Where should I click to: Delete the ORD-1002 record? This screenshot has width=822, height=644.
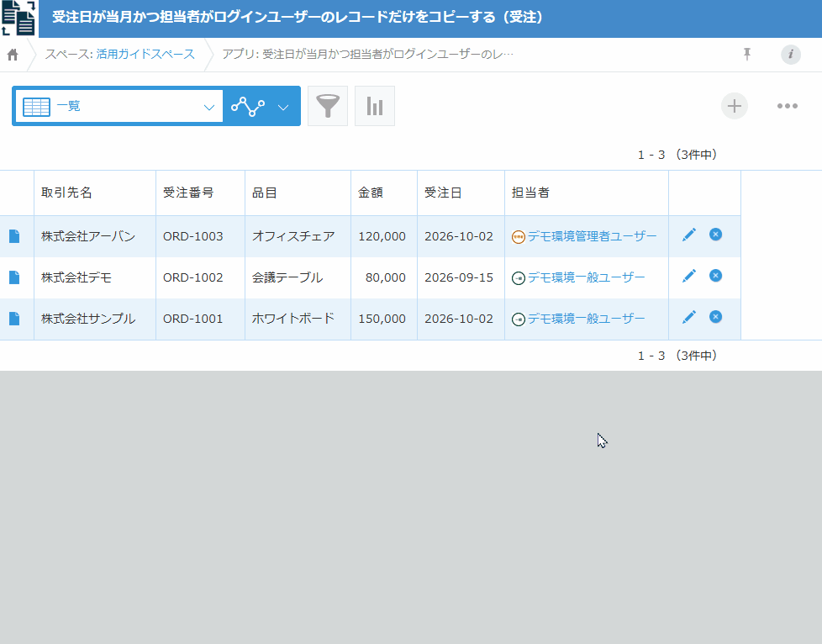click(x=715, y=276)
